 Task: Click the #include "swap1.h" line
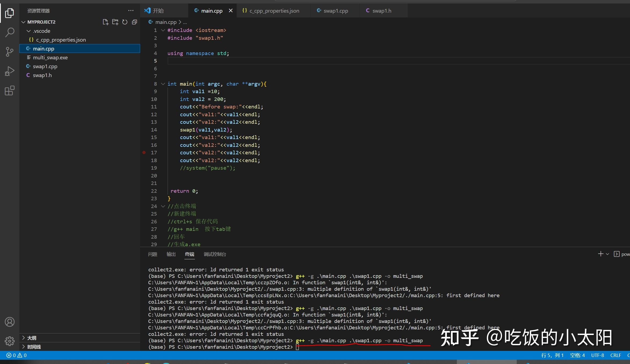(x=195, y=38)
